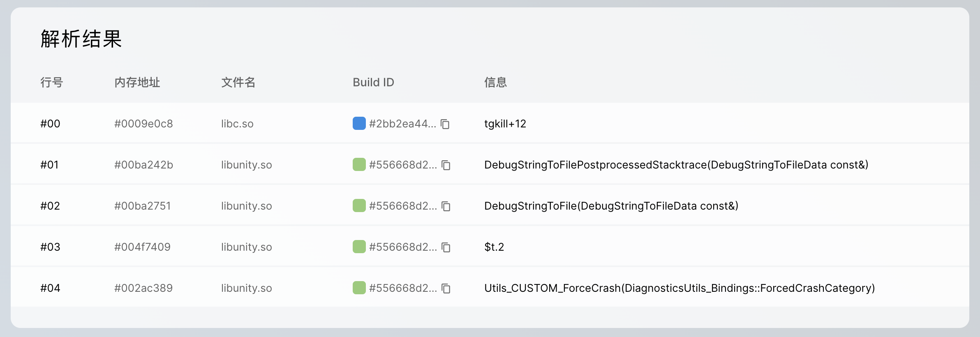Image resolution: width=980 pixels, height=337 pixels.
Task: Click memory address #0009e0c8
Action: pos(143,124)
